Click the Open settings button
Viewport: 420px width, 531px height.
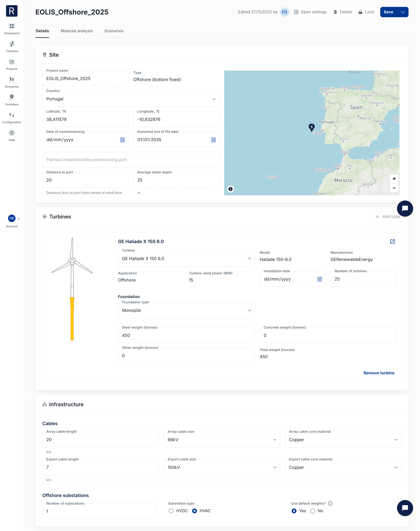[311, 12]
